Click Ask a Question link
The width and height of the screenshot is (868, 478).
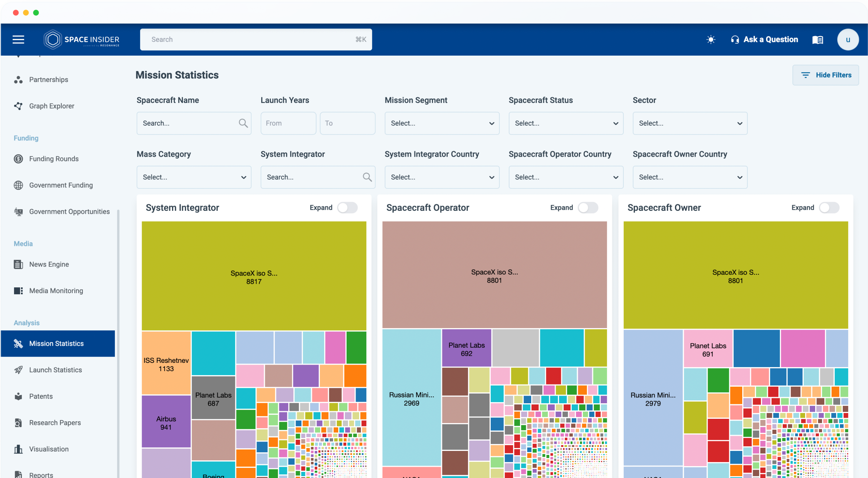(764, 39)
